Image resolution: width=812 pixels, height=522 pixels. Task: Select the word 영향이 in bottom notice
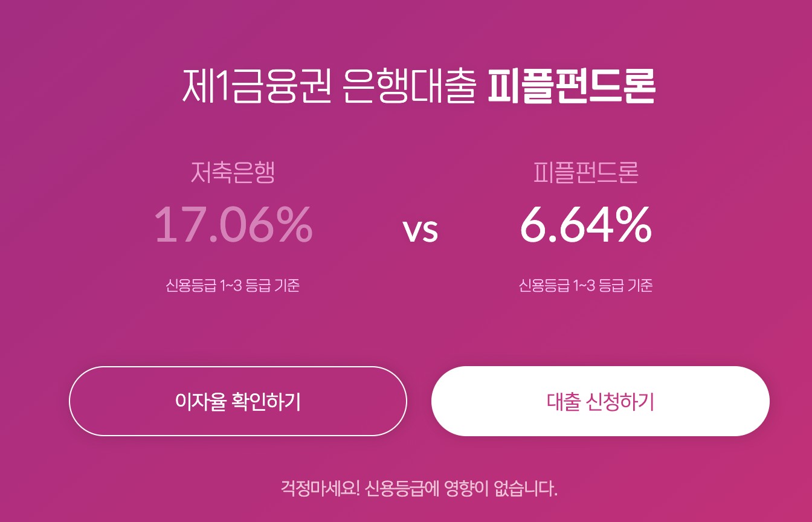coord(466,487)
